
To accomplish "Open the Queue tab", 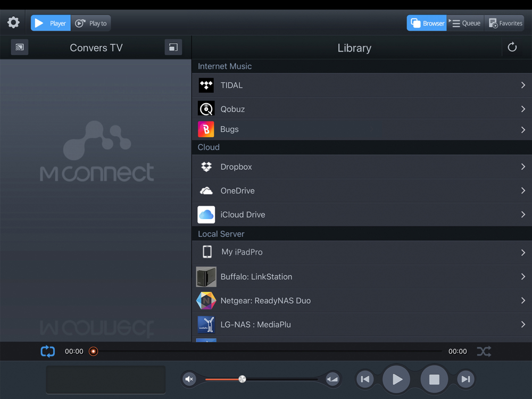I will point(465,23).
